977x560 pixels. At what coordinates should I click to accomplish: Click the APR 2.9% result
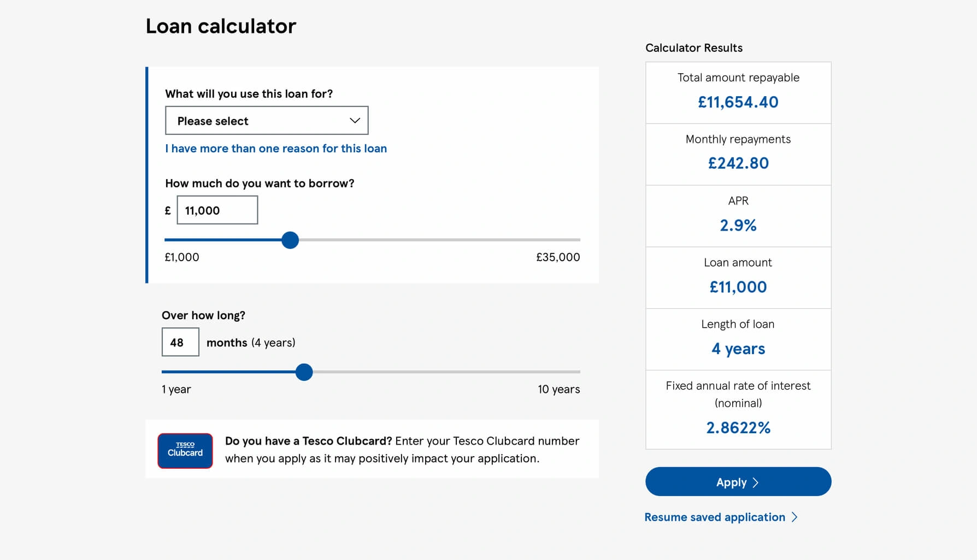(738, 225)
